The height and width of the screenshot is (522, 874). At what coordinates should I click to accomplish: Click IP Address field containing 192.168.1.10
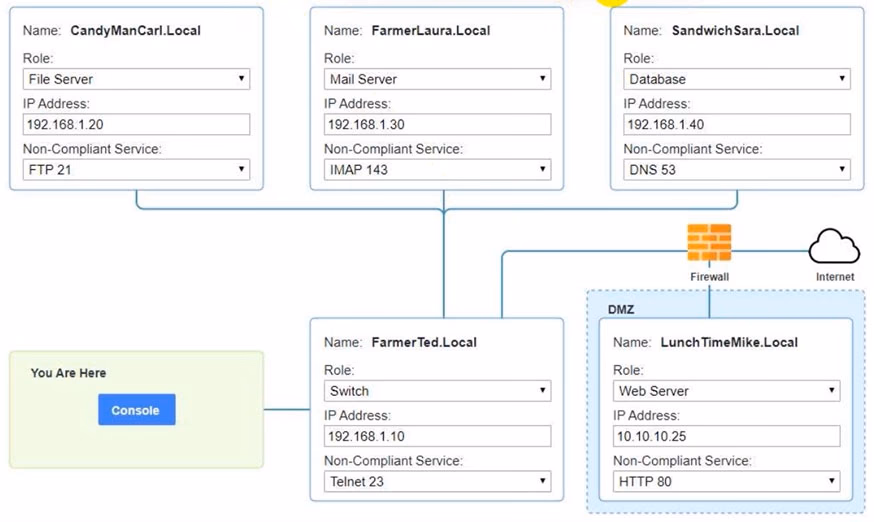tap(438, 436)
